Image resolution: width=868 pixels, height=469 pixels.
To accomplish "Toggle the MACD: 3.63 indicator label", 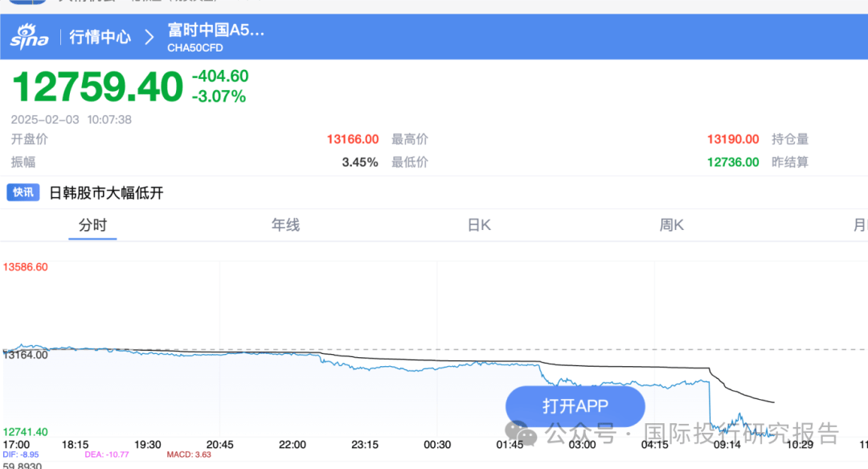I will click(190, 455).
